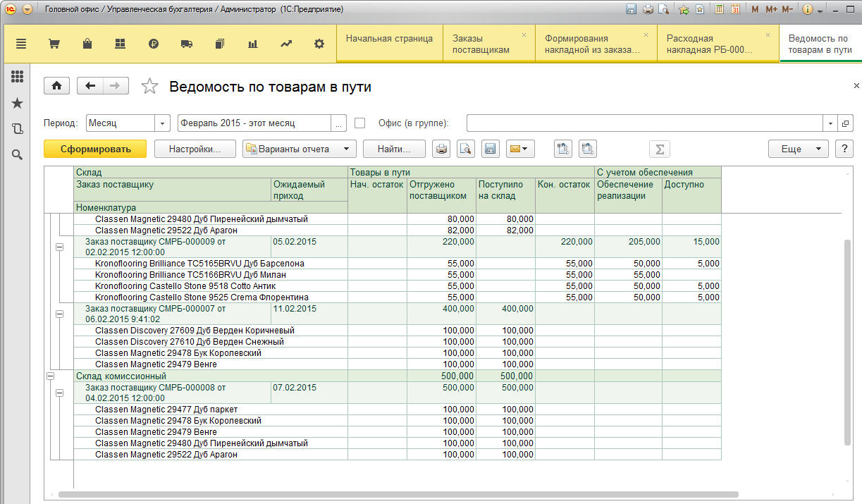
Task: Open the purchases section (shopping cart icon)
Action: tap(54, 44)
